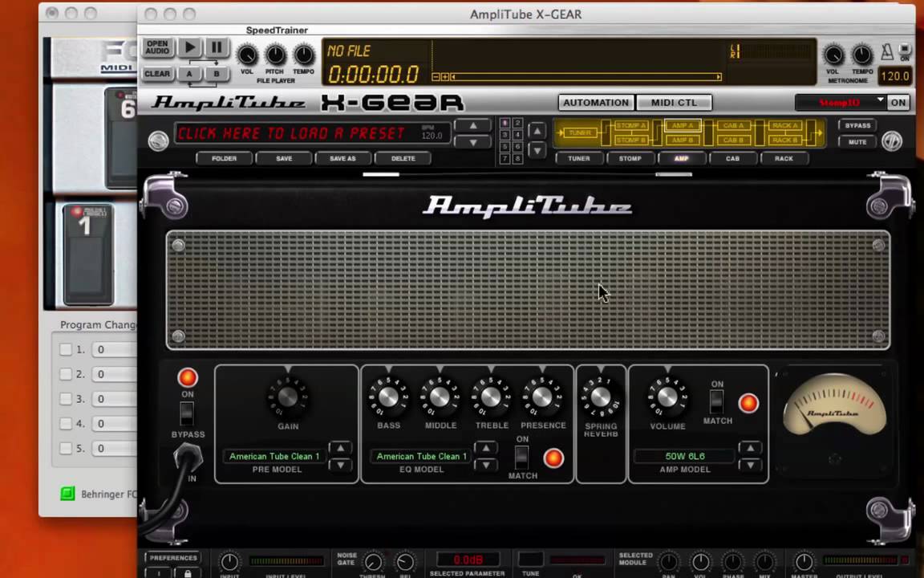Click the noise gate THRESH knob
The width and height of the screenshot is (924, 578).
(372, 562)
